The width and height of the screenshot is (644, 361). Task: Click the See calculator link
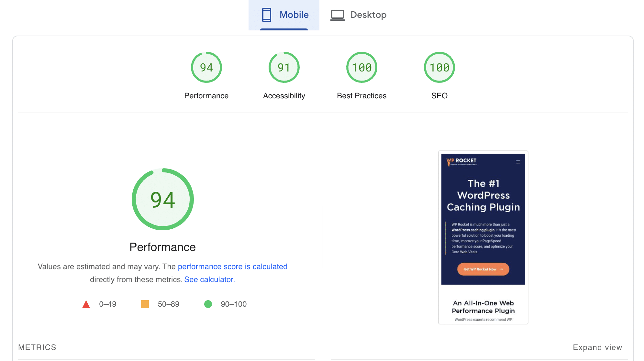coord(209,279)
